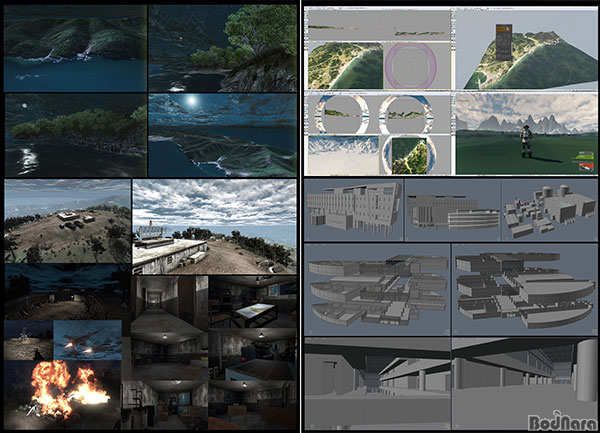View the right exploded floor layers model

(525, 290)
